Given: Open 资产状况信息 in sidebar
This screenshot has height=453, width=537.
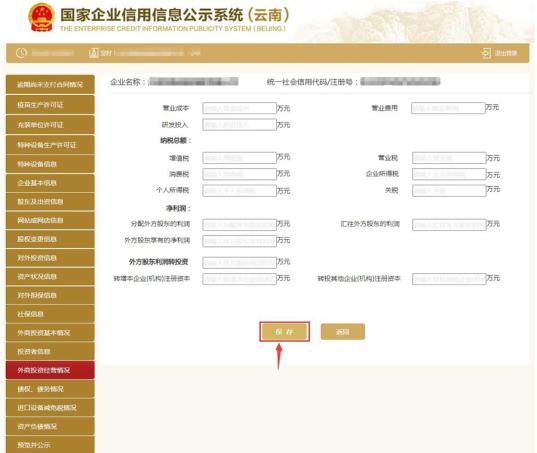Looking at the screenshot, I should [50, 276].
